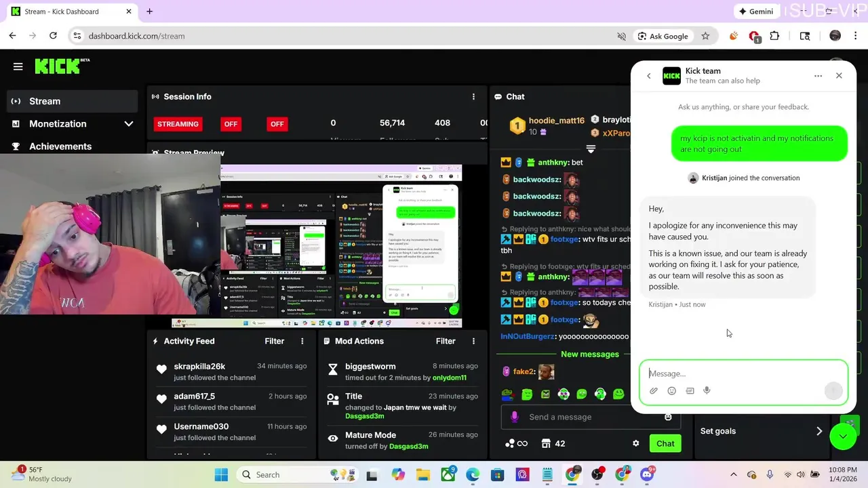Bookmark this page with star icon
This screenshot has width=868, height=488.
[x=705, y=36]
